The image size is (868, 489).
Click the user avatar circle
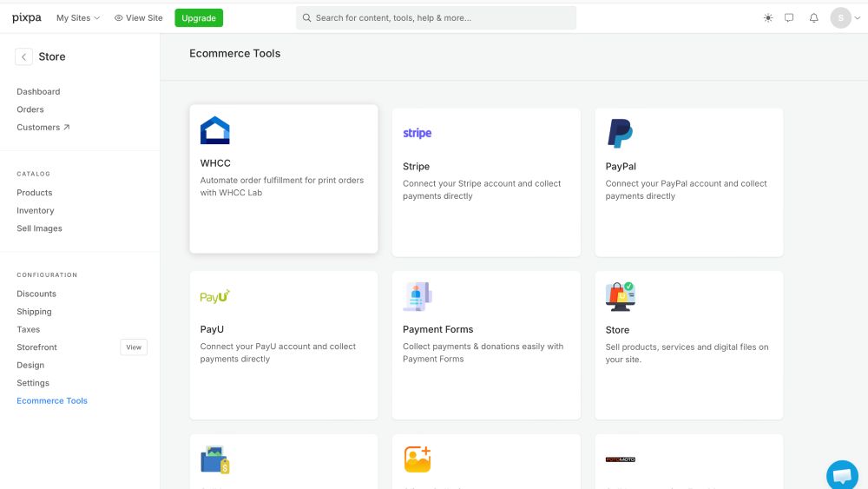tap(840, 17)
